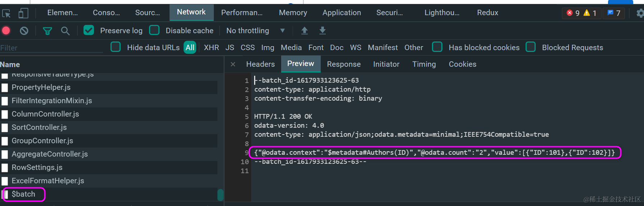Viewport: 644px width, 206px height.
Task: Open the Sources tab
Action: click(148, 13)
